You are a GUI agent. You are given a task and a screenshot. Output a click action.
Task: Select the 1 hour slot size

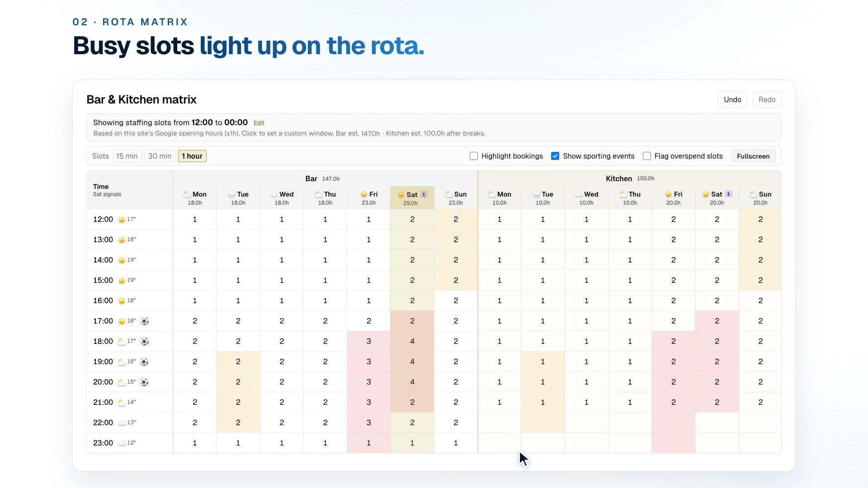192,156
